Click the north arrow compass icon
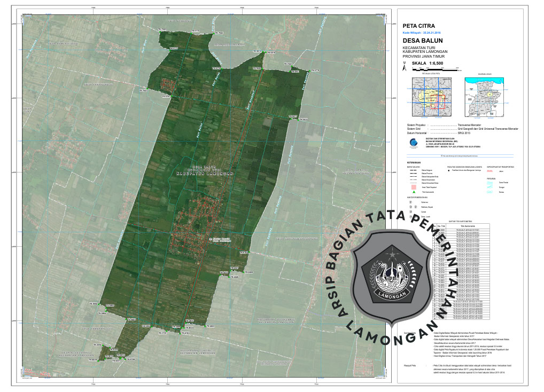 [405, 67]
